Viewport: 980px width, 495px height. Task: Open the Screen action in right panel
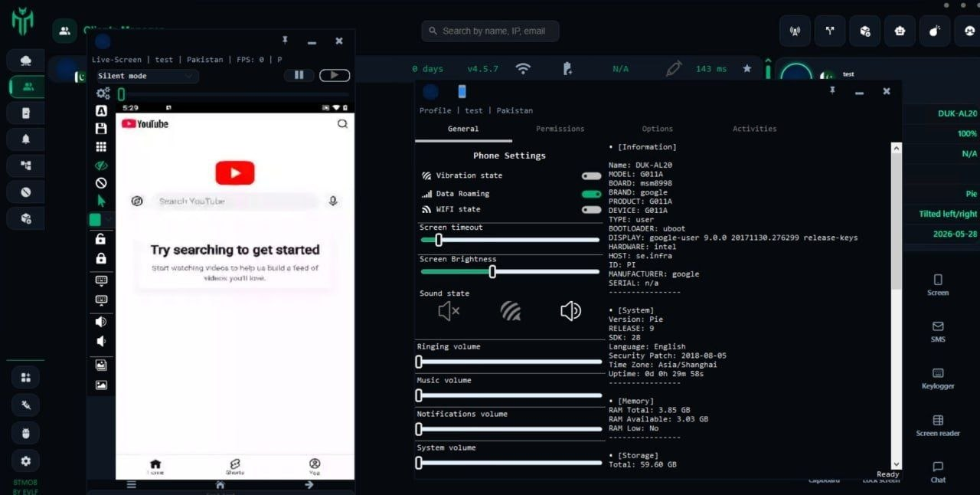click(x=938, y=284)
